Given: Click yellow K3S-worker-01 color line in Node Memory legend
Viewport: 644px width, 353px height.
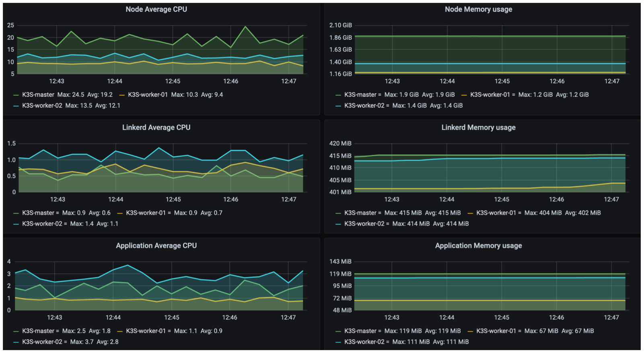Looking at the screenshot, I should point(464,95).
